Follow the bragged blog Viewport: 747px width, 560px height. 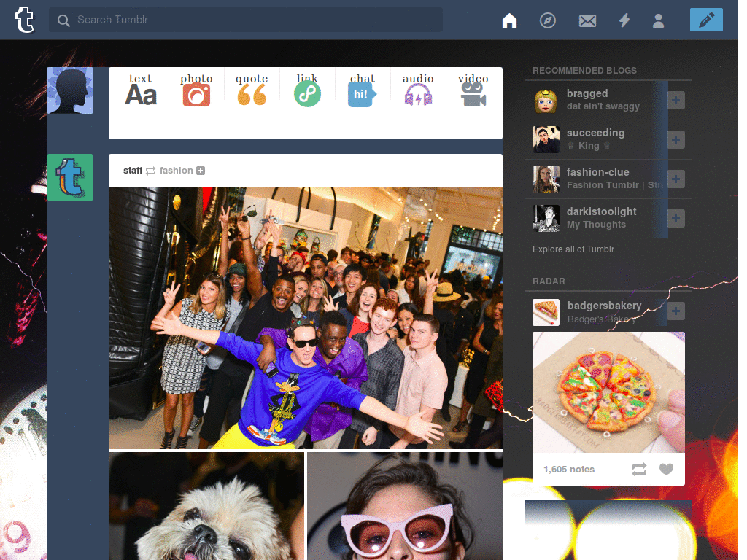676,101
